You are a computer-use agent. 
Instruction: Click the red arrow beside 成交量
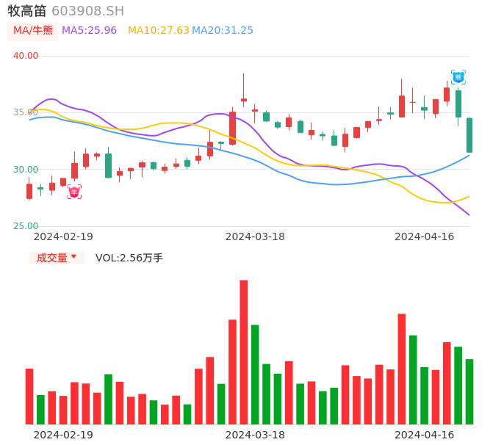click(x=73, y=257)
